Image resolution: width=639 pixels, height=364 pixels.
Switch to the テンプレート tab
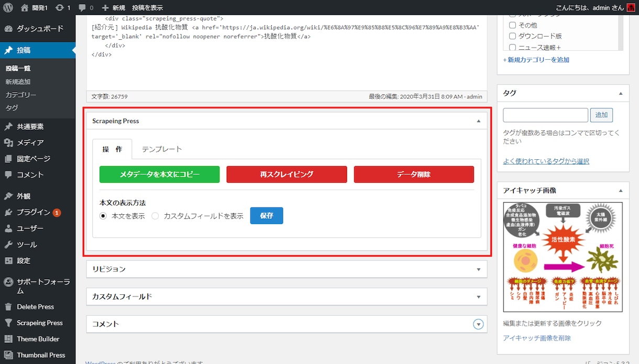click(162, 149)
